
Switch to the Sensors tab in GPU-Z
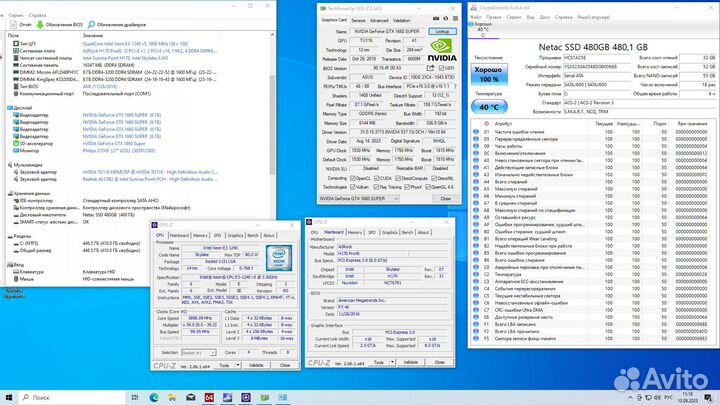[x=358, y=20]
